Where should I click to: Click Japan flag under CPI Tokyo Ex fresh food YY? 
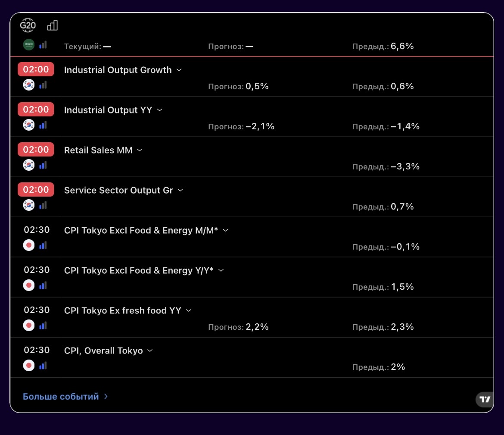29,325
